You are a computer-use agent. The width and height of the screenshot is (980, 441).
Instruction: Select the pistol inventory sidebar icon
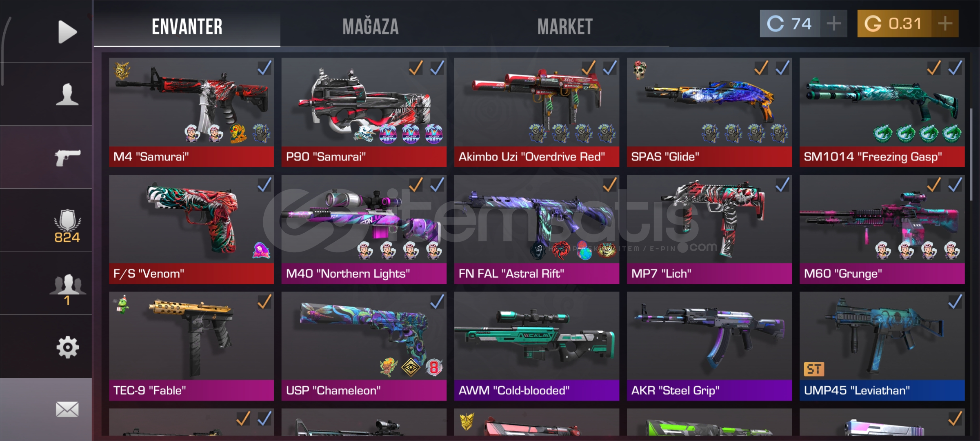[x=67, y=158]
